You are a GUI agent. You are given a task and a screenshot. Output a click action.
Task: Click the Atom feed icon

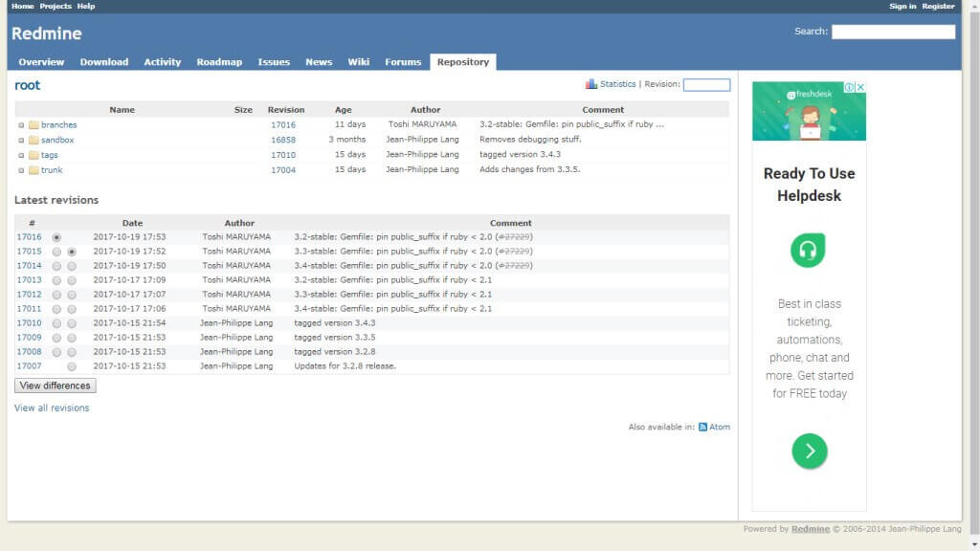(702, 428)
